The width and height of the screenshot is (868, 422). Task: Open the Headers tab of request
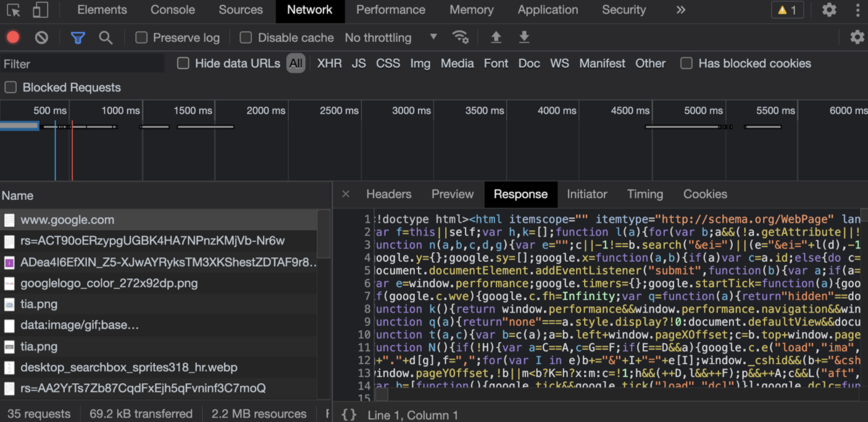tap(389, 194)
